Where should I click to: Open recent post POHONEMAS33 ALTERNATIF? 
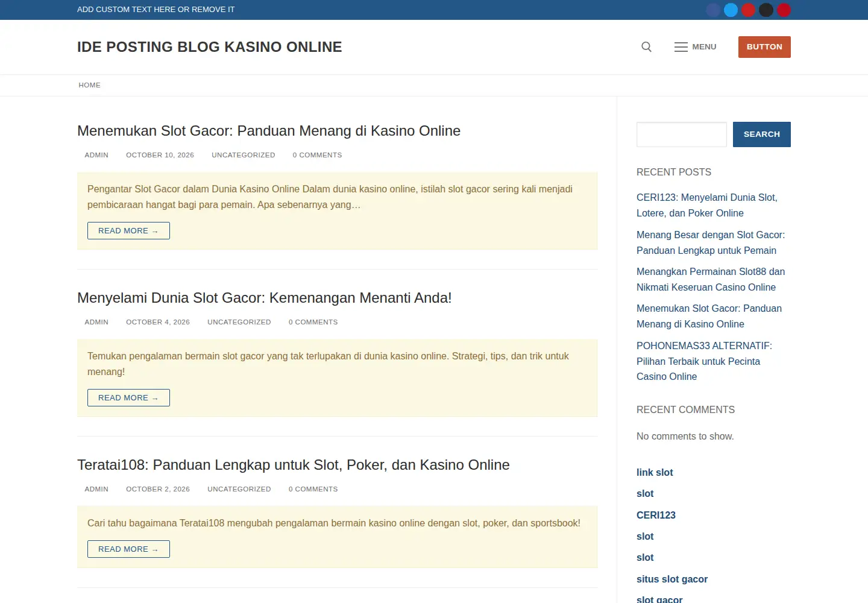click(x=704, y=361)
